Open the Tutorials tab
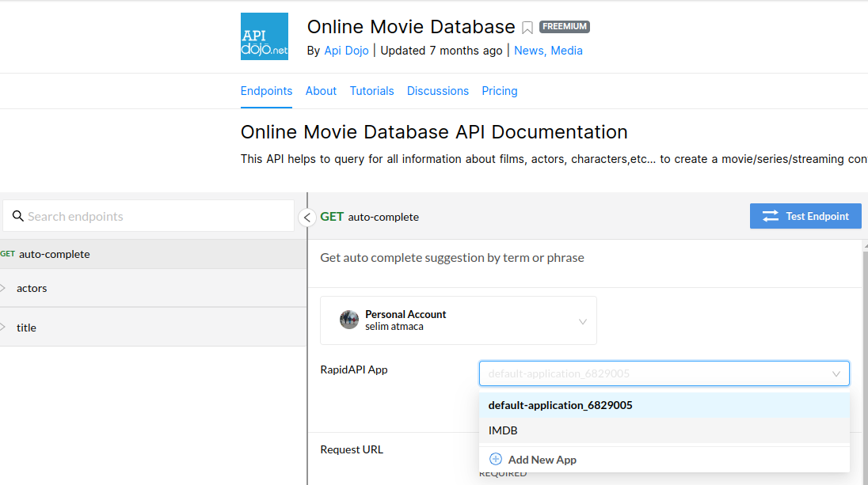 pos(372,91)
